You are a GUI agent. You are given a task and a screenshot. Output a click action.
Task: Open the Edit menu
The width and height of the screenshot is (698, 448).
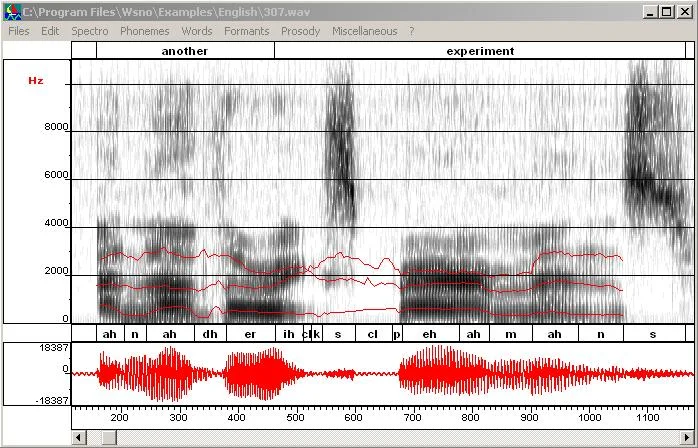click(50, 31)
